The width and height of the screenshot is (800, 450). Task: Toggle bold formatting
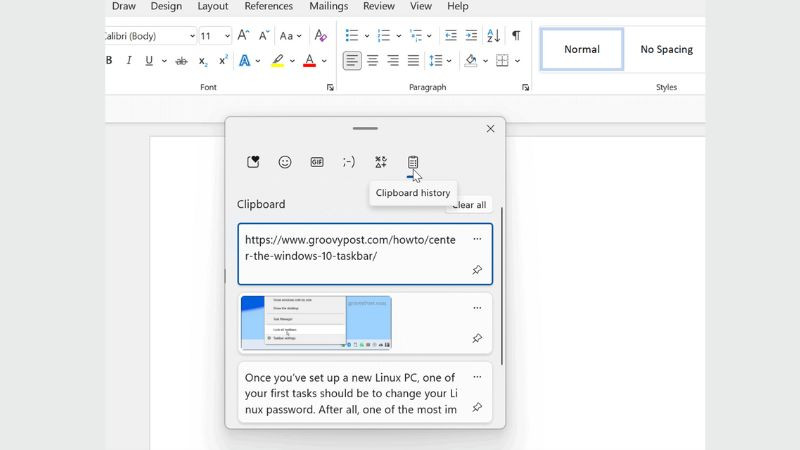[x=109, y=60]
